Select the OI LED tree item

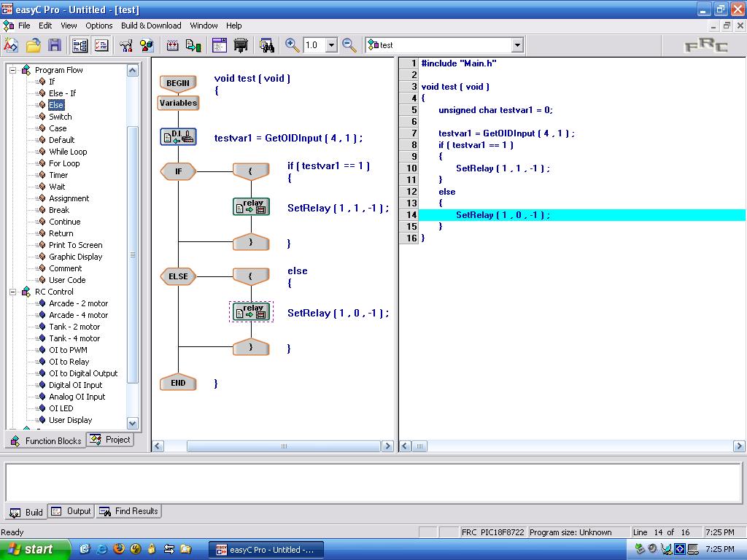(61, 408)
